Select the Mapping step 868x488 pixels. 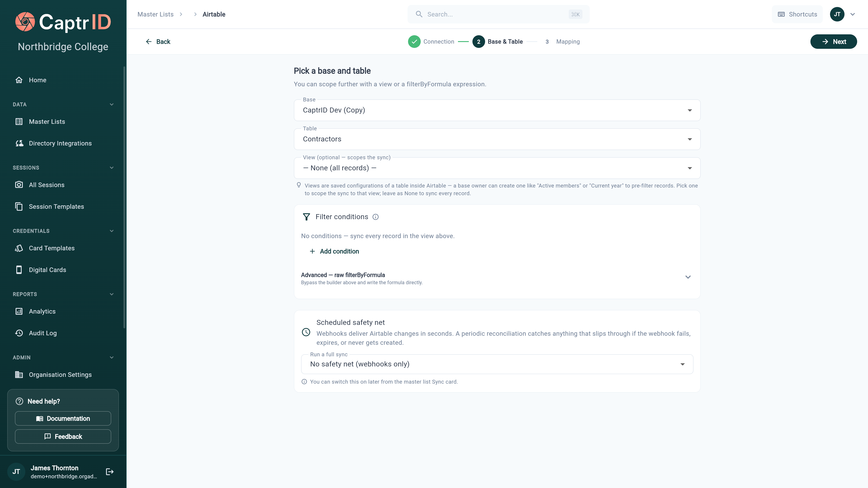pyautogui.click(x=562, y=42)
